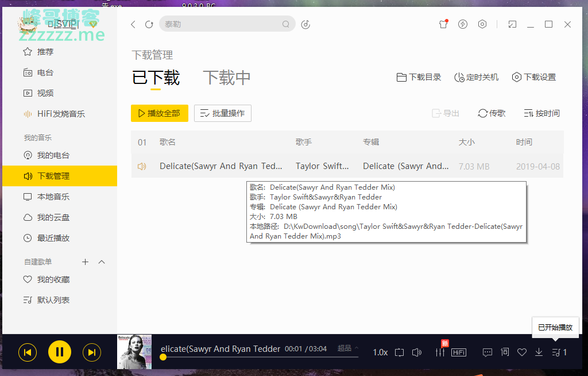Collapse the 自建歌单 playlist section
588x376 pixels.
coord(102,262)
